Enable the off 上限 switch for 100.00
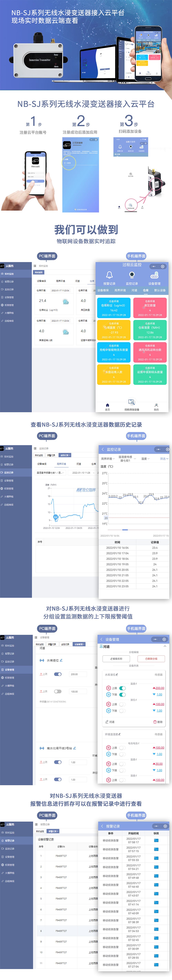The image size is (172, 980). 58,691
